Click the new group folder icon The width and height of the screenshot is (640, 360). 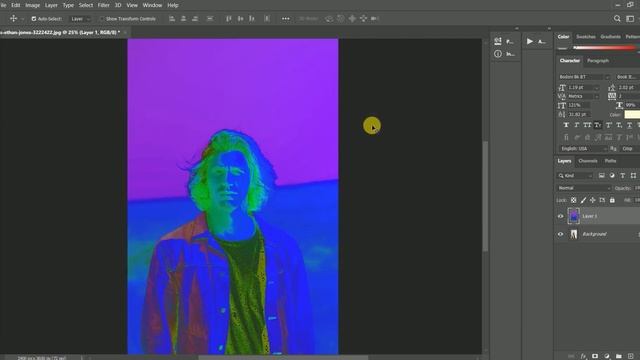pyautogui.click(x=619, y=356)
